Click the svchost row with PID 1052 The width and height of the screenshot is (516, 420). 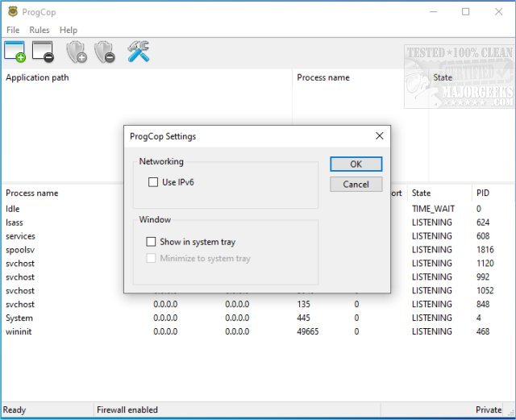pos(258,291)
